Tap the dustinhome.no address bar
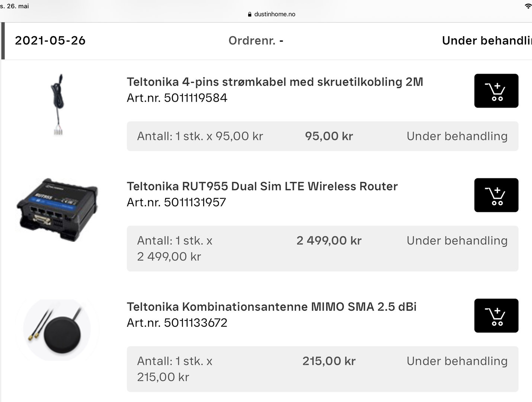532x402 pixels. point(275,14)
